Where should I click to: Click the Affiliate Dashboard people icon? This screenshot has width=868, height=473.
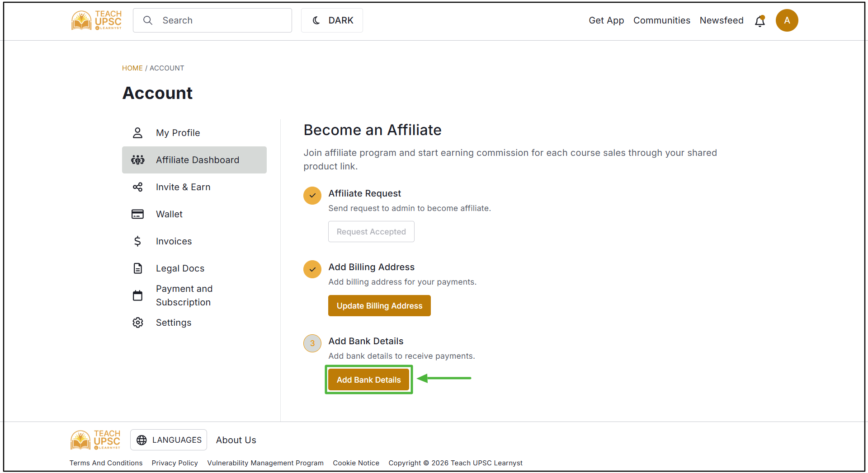137,160
